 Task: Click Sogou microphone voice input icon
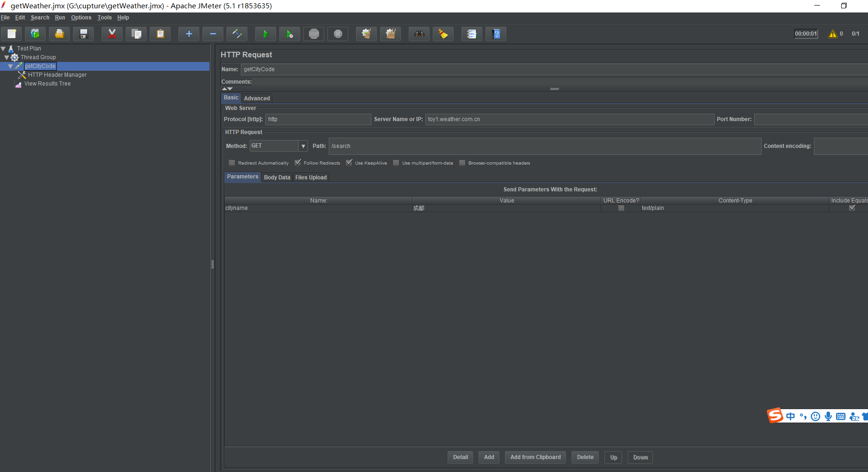tap(828, 416)
